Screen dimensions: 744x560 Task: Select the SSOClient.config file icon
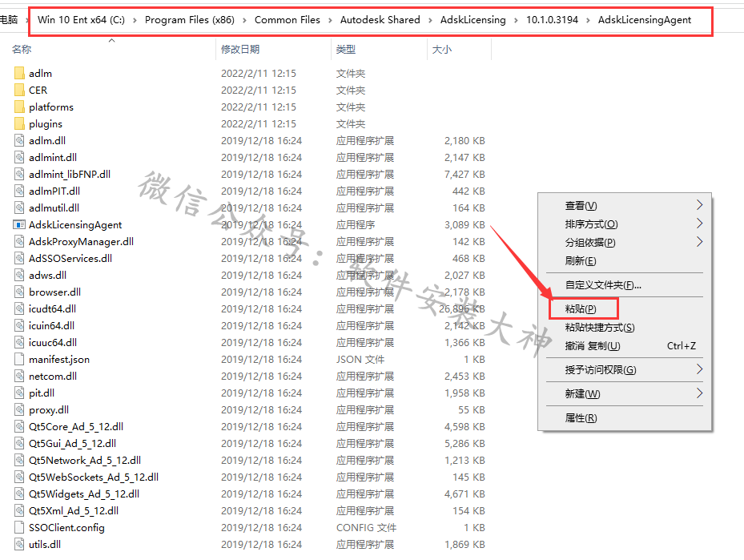pos(19,528)
